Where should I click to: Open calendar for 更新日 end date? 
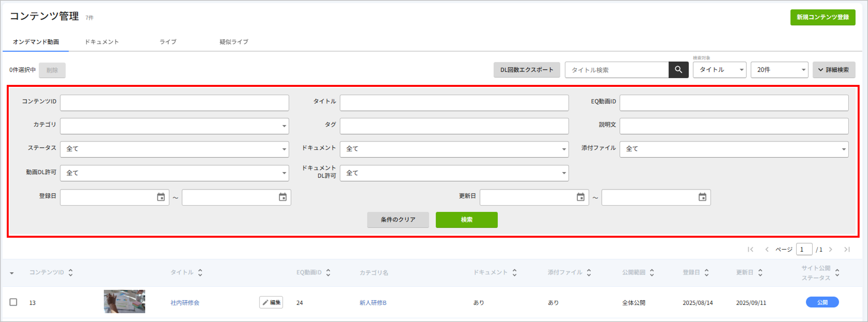(702, 197)
